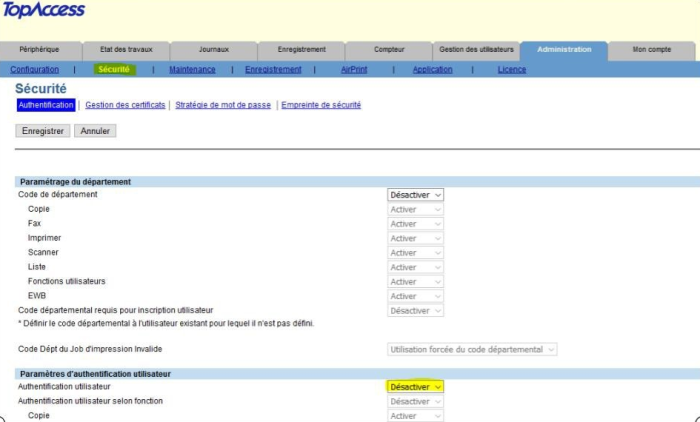Open Gestion des certificats section
This screenshot has width=700, height=422.
125,105
